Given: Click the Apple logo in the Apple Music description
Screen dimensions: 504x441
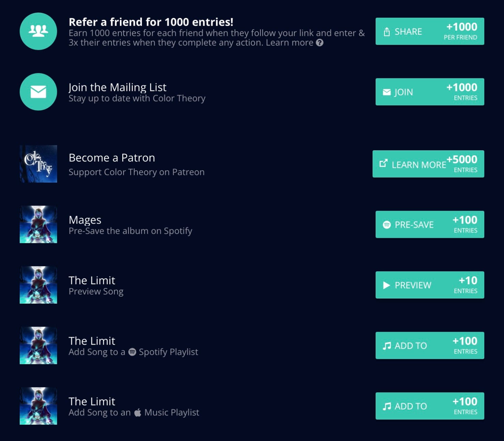Looking at the screenshot, I should pyautogui.click(x=137, y=412).
